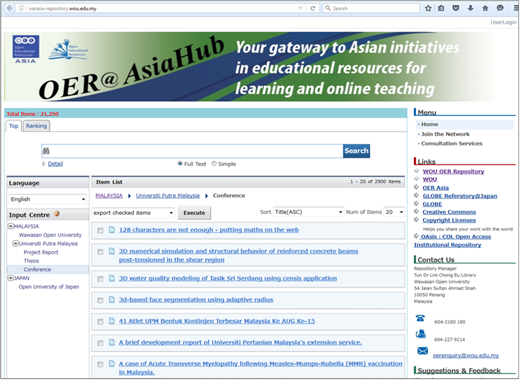Open the Language dropdown

tap(48, 199)
